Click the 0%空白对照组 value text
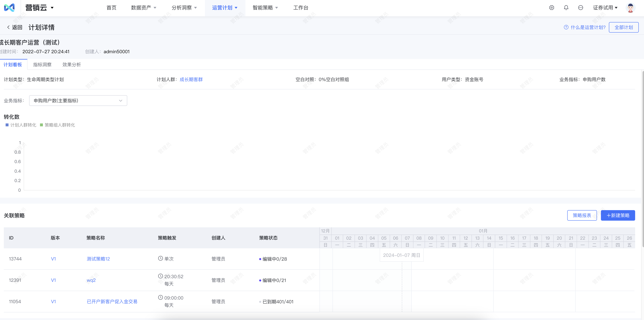This screenshot has width=644, height=320. click(334, 79)
